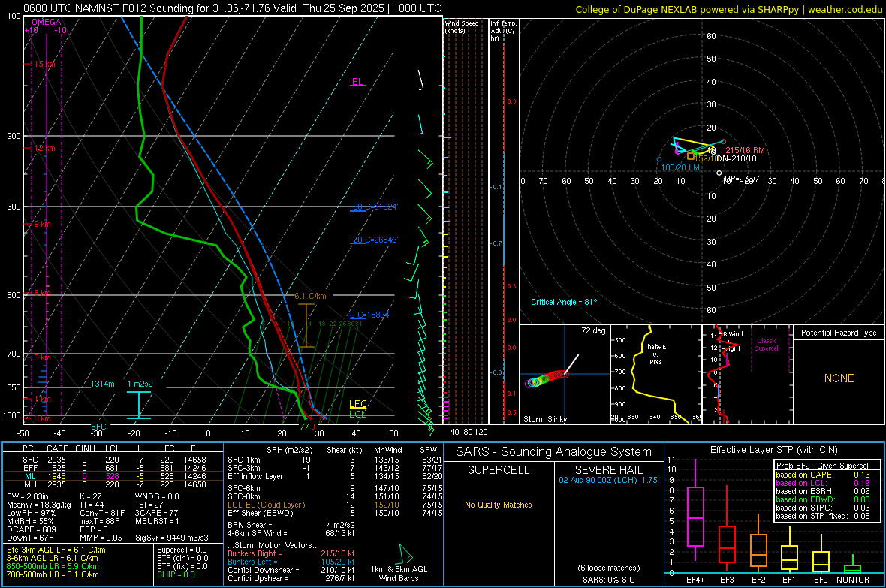This screenshot has height=588, width=886.
Task: Click the UP=276/7 hodograph label
Action: (x=741, y=179)
